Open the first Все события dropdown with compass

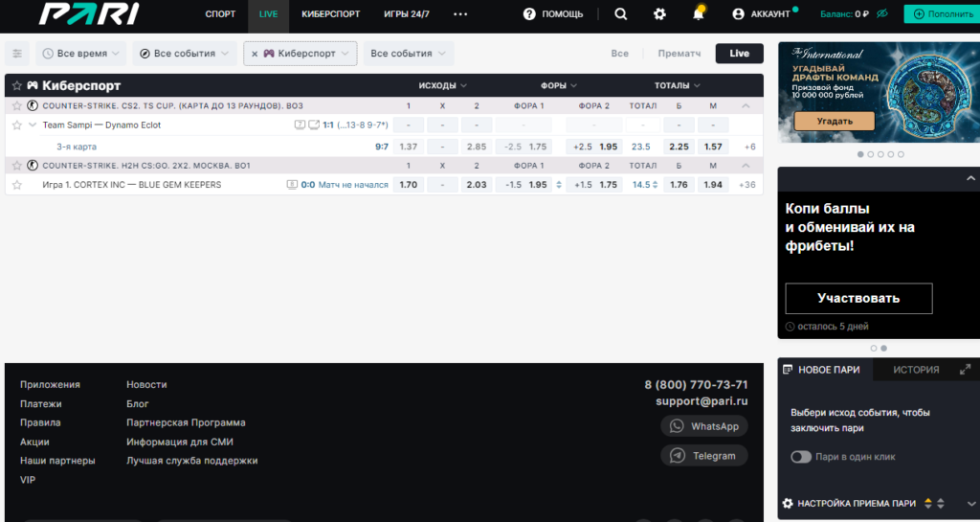point(185,54)
